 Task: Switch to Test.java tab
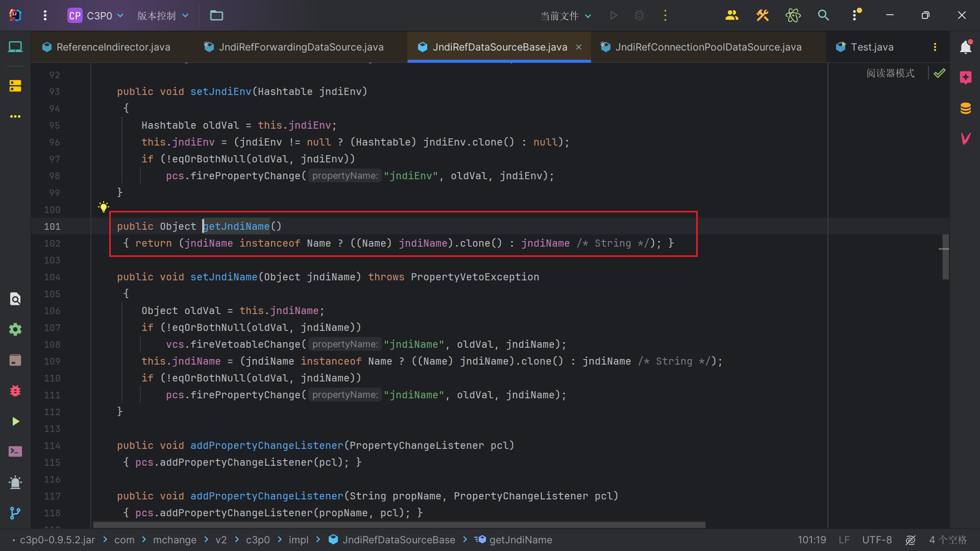[x=865, y=47]
